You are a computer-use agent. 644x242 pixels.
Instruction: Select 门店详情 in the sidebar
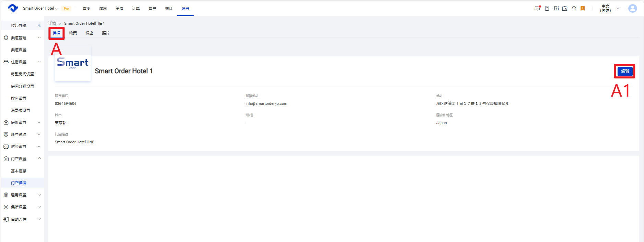coord(19,183)
